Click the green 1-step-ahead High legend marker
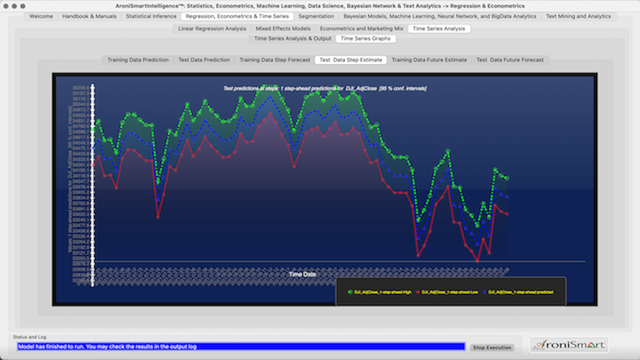The image size is (640, 360). coord(350,292)
